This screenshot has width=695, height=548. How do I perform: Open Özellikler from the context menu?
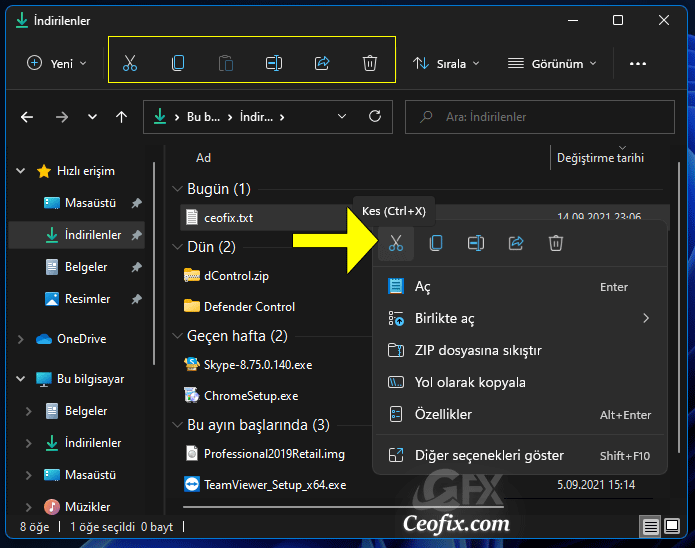[x=520, y=415]
